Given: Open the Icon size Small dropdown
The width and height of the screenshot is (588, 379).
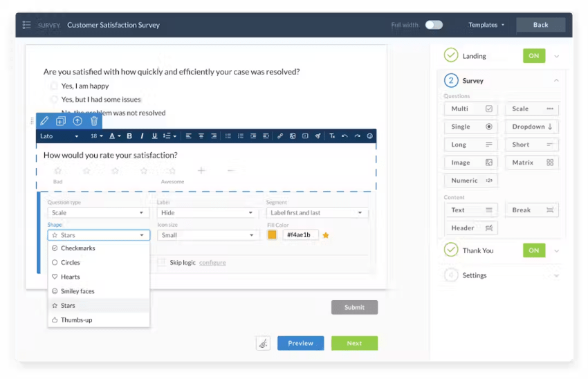Looking at the screenshot, I should click(x=208, y=235).
